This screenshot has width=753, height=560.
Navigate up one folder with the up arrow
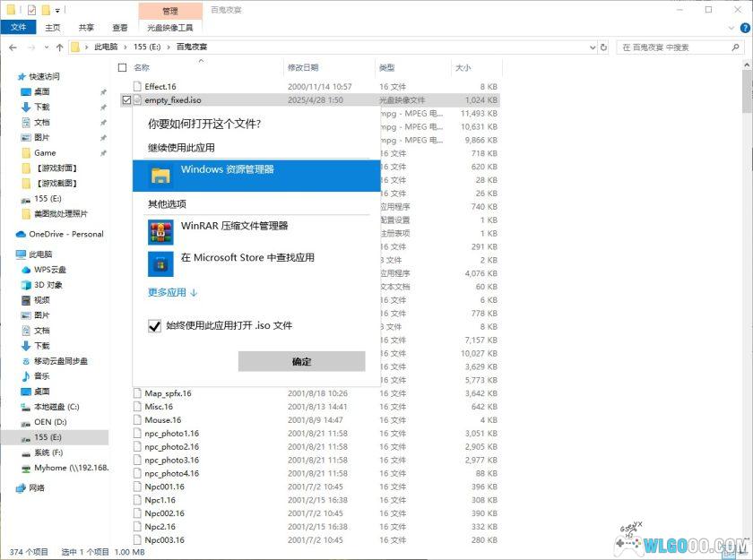[58, 47]
